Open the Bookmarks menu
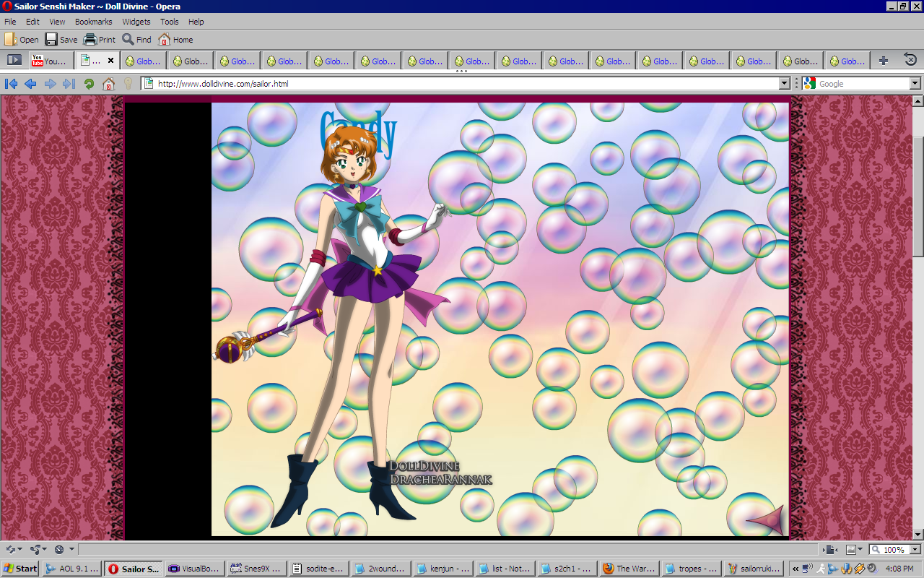The height and width of the screenshot is (578, 924). point(93,22)
